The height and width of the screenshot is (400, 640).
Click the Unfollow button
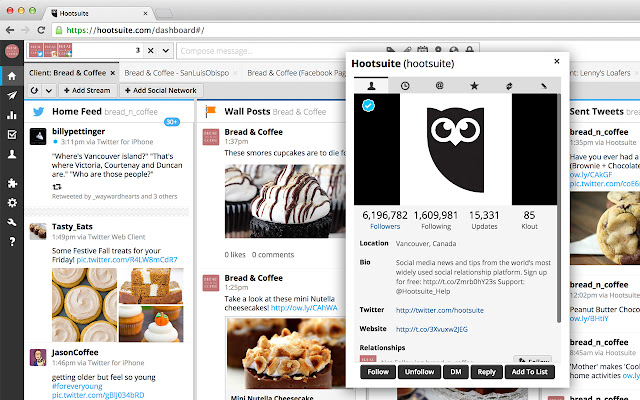(419, 372)
